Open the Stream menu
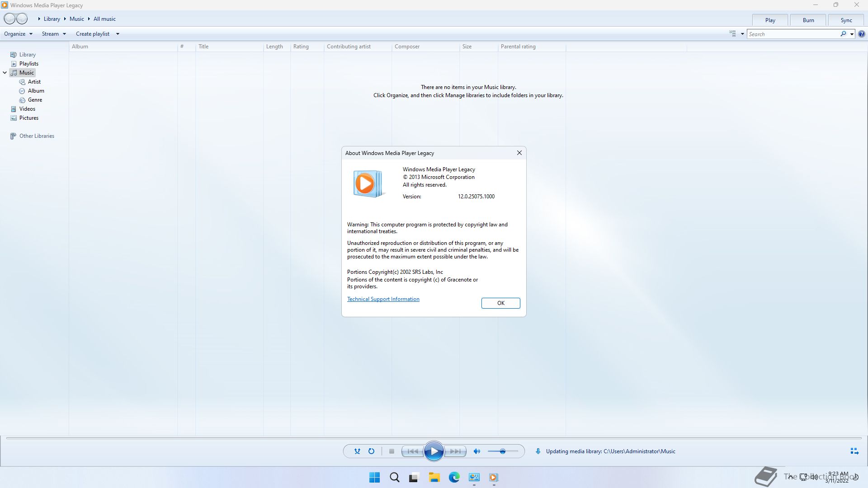 (x=54, y=34)
